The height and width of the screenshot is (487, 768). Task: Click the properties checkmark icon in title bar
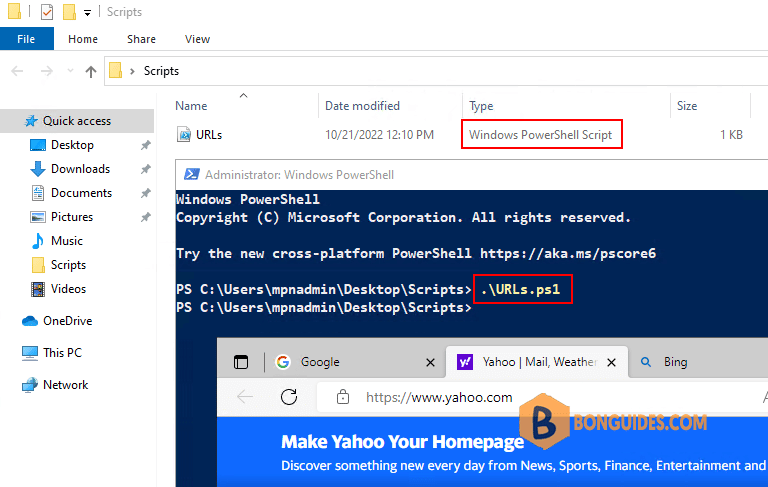coord(47,12)
